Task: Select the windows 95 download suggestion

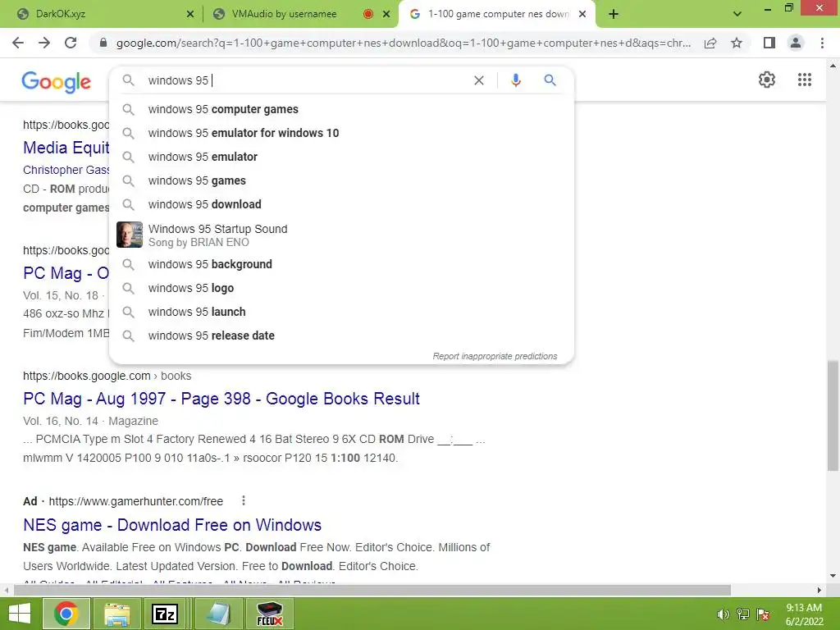Action: pyautogui.click(x=341, y=204)
